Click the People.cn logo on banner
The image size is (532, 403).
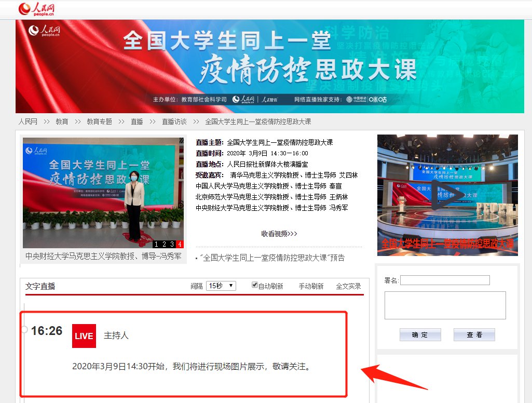(44, 31)
